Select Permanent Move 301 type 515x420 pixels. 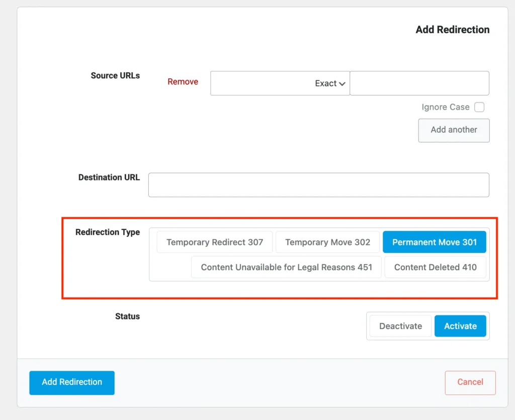point(434,242)
